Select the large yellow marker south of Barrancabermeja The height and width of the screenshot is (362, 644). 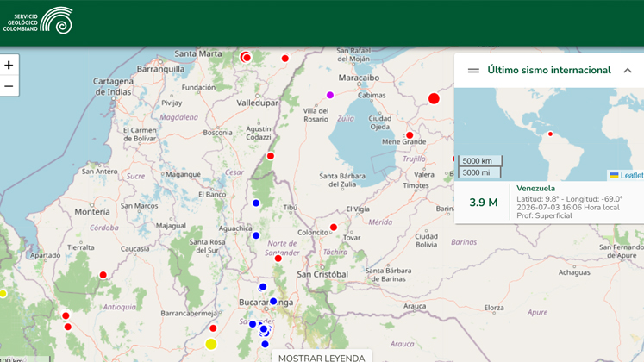pos(210,344)
